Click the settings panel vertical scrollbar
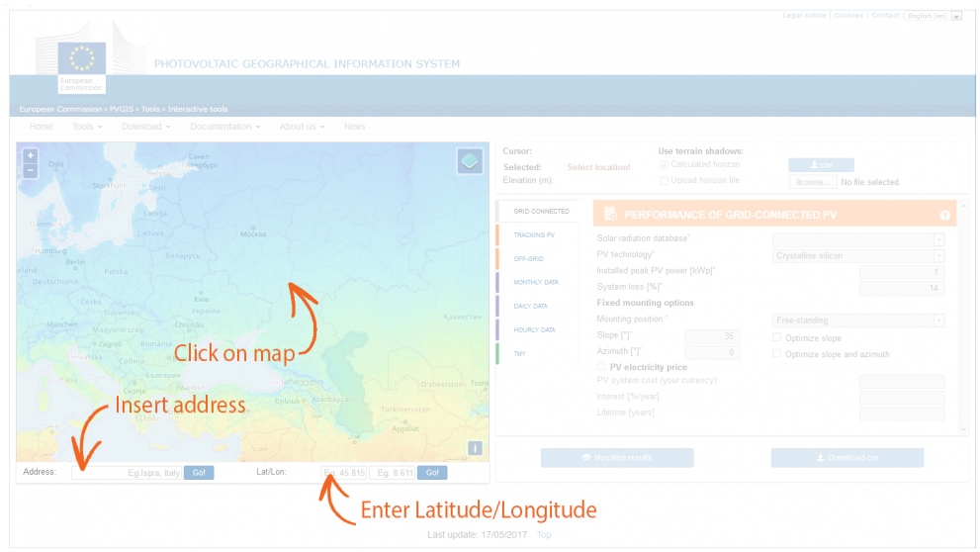This screenshot has width=980, height=552. 963,318
